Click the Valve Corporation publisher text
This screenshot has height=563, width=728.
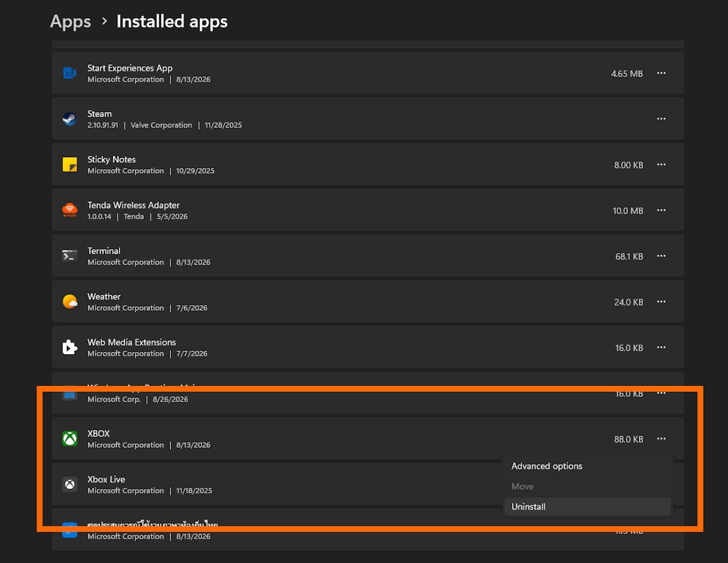pos(161,125)
